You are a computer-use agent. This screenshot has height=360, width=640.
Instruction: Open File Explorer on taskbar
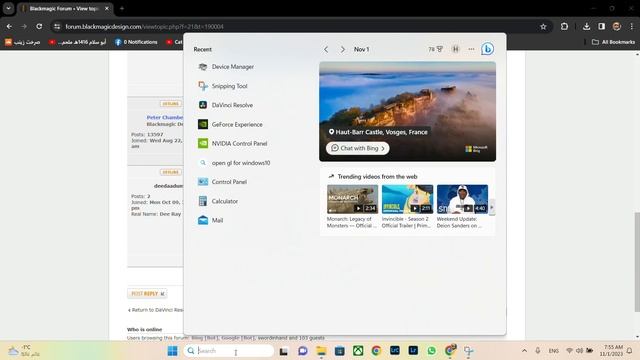(x=321, y=351)
